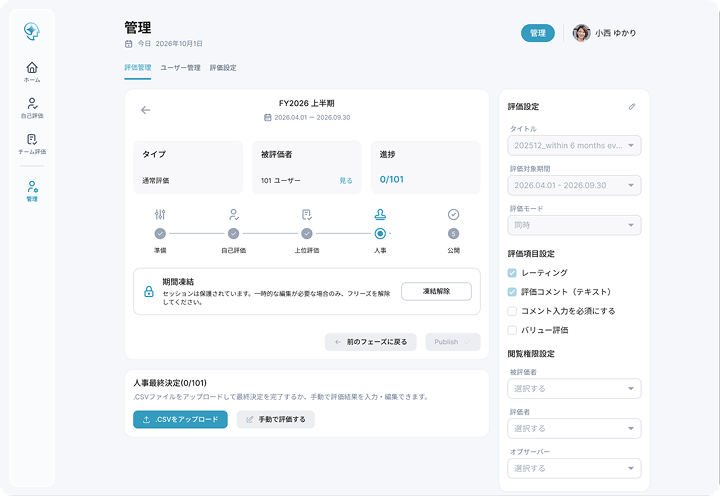Click the 公開 checkmark phase icon
The width and height of the screenshot is (720, 496).
453,214
